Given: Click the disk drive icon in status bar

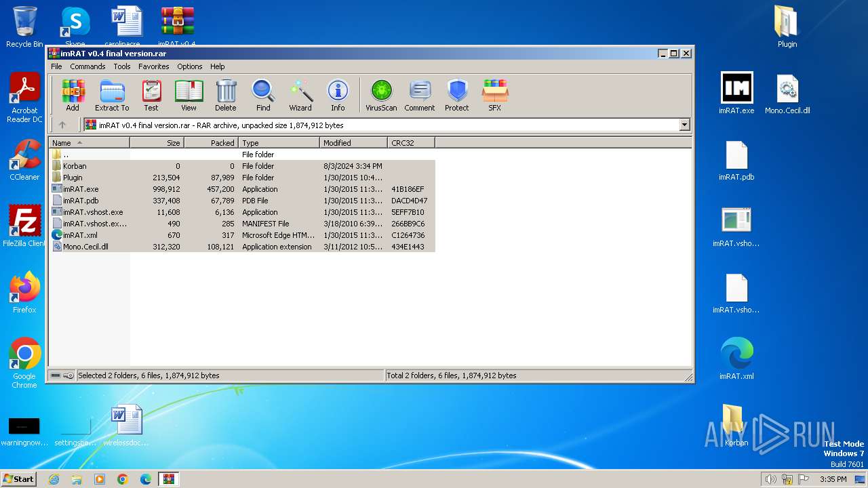Looking at the screenshot, I should [x=56, y=375].
